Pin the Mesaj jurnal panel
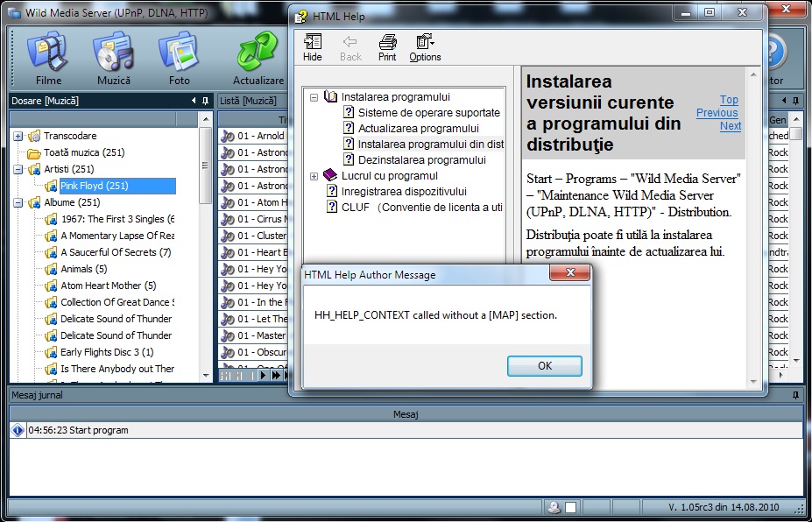812x522 pixels. click(x=795, y=396)
